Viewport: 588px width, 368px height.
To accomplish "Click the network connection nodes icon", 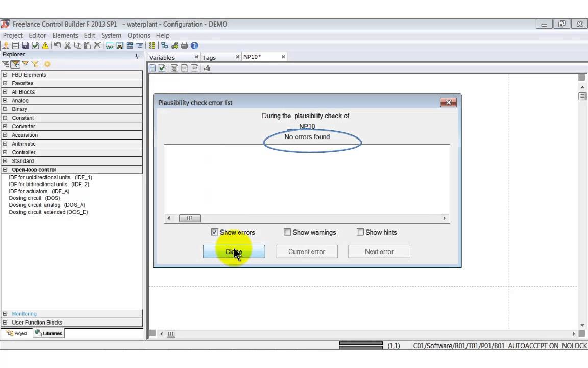I will [164, 45].
